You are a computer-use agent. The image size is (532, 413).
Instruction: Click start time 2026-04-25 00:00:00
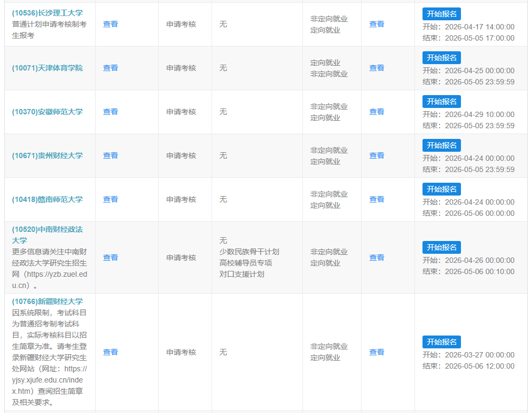click(x=480, y=71)
